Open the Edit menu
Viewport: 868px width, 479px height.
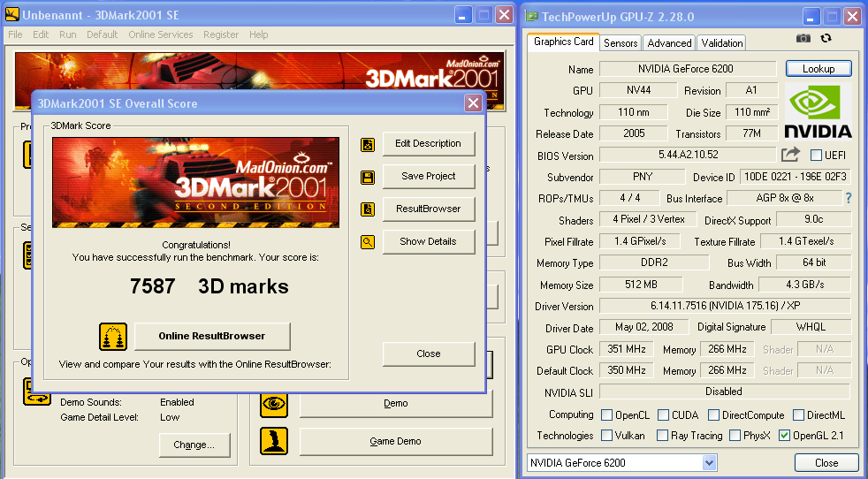point(41,34)
